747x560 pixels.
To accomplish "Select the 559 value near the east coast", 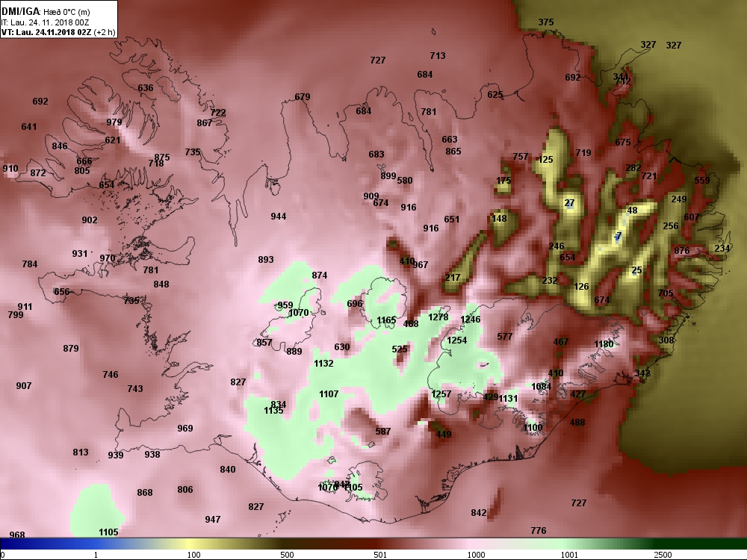I will click(701, 181).
